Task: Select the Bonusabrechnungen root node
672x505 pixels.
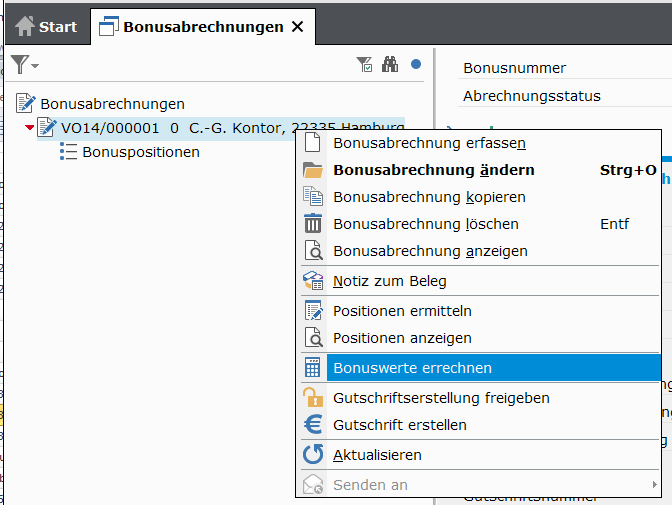Action: (112, 103)
